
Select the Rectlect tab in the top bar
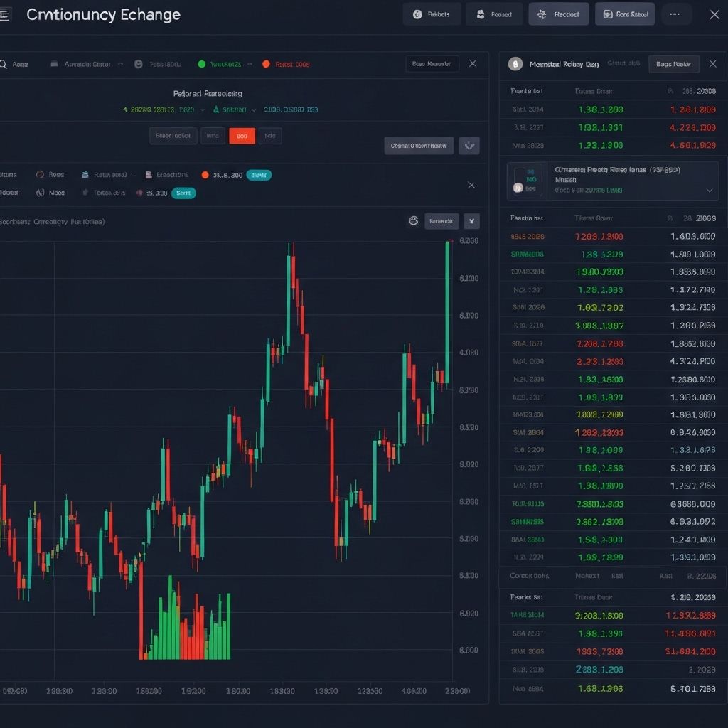tap(558, 14)
